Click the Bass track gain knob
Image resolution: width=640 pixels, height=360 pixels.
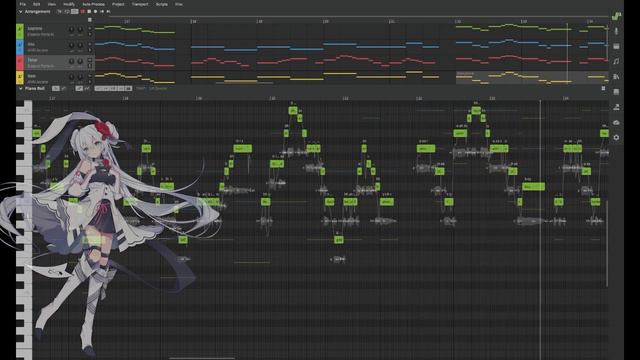71,77
